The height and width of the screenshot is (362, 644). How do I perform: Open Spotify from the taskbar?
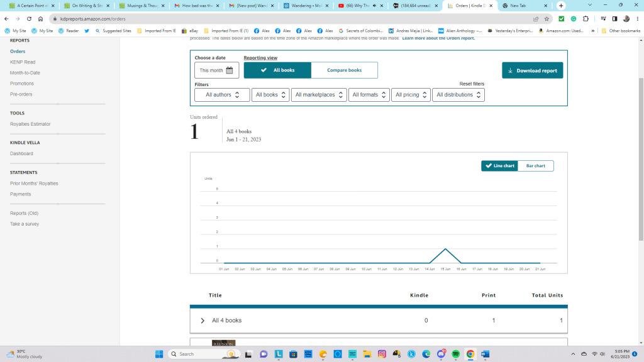456,354
